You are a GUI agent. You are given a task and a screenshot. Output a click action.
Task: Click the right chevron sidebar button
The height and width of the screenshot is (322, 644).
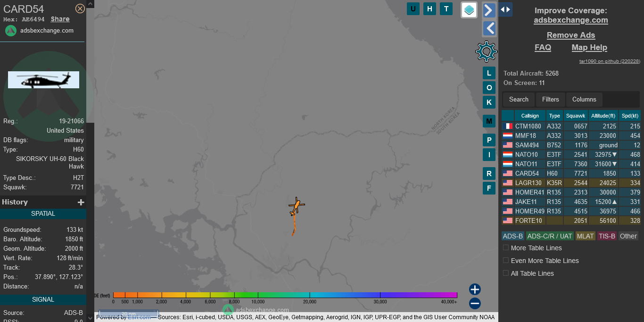pos(489,10)
